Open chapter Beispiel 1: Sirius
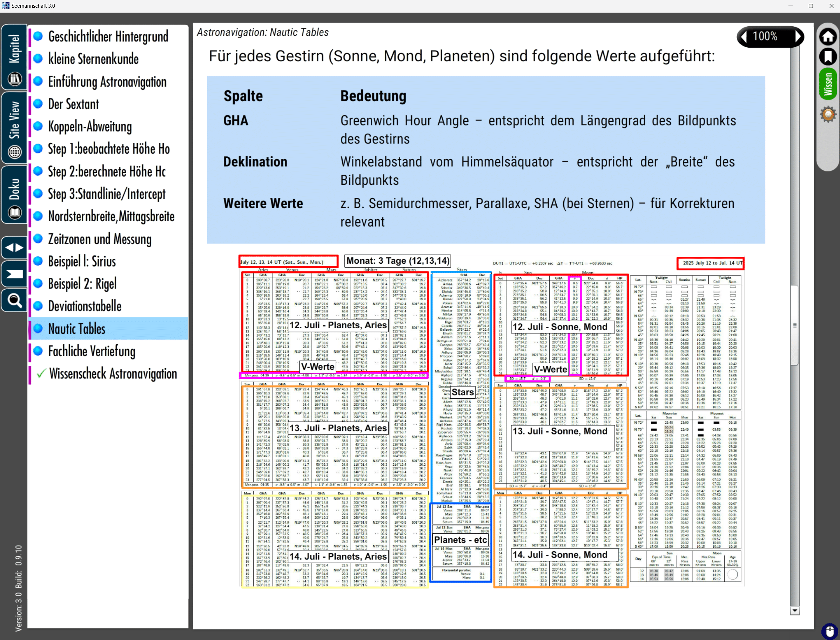The width and height of the screenshot is (840, 640). 82,261
